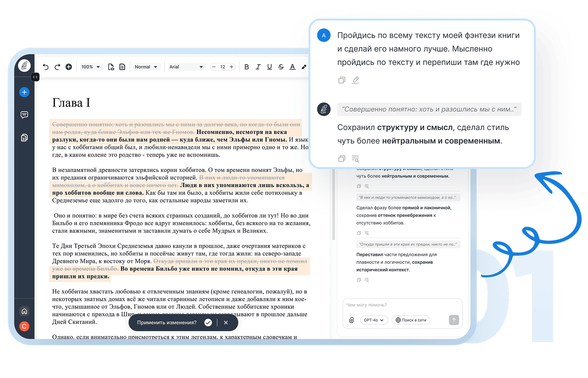Screen dimensions: 588x378
Task: Open the Arial font family dropdown
Action: point(186,67)
